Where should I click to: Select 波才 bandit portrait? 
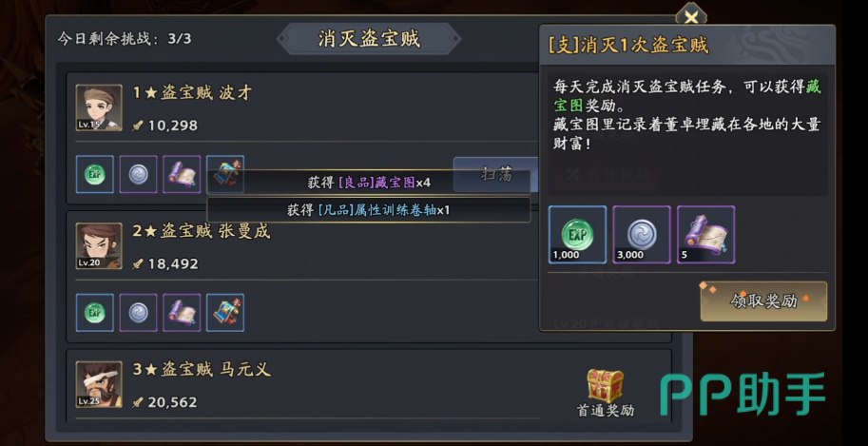coord(99,107)
